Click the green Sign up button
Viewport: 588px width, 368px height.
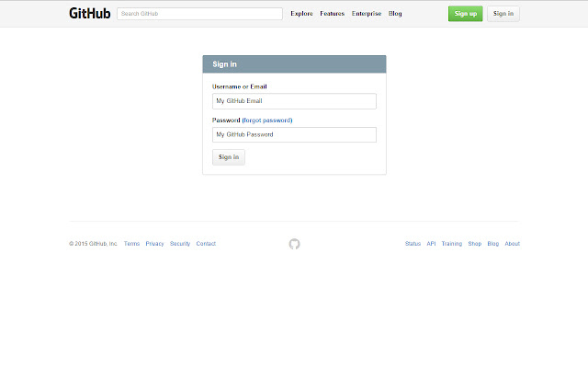coord(466,14)
